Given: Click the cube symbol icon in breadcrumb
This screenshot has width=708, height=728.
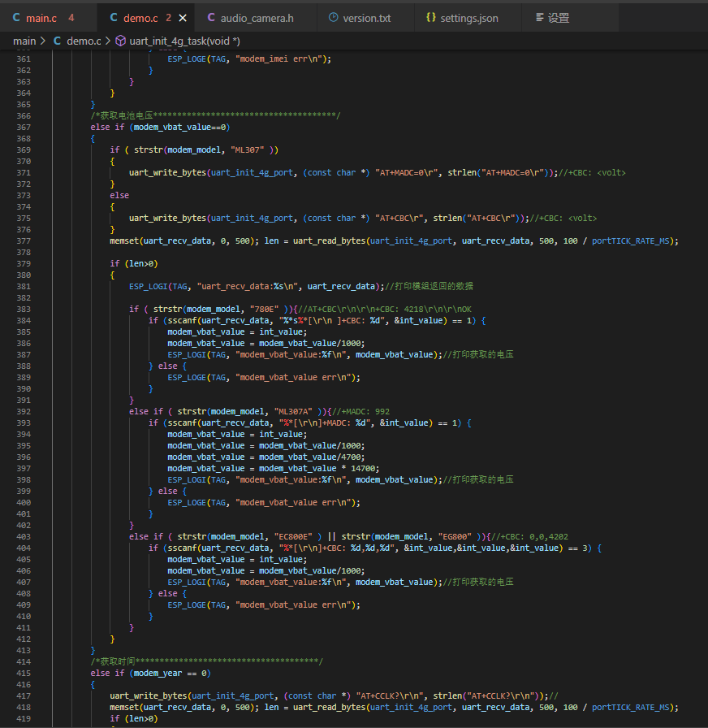Looking at the screenshot, I should pos(121,41).
